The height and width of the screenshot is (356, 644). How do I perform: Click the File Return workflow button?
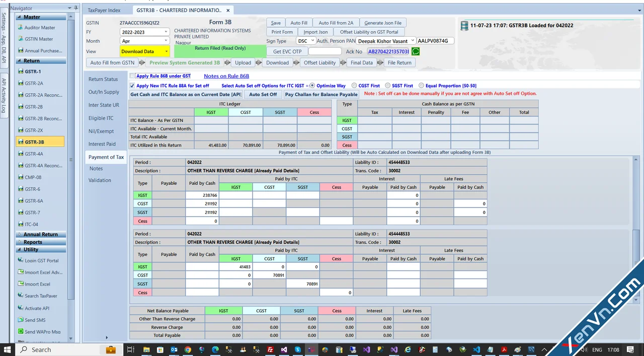click(x=399, y=62)
